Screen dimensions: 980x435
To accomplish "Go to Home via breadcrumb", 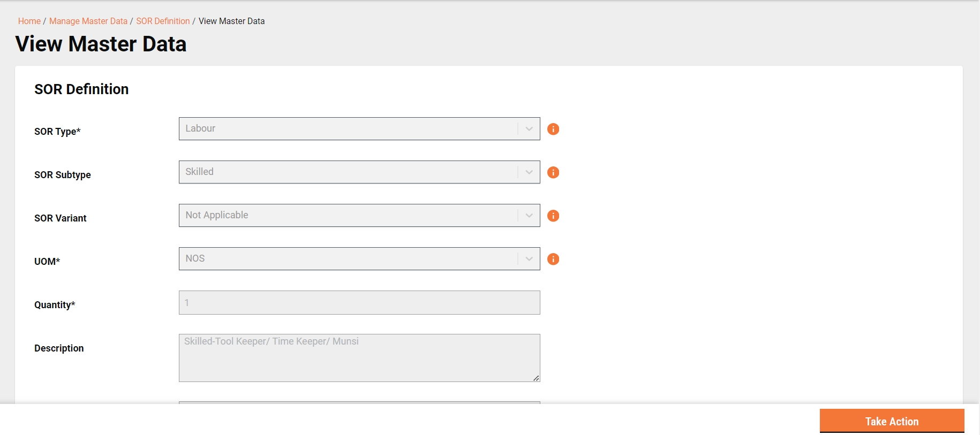I will point(29,21).
